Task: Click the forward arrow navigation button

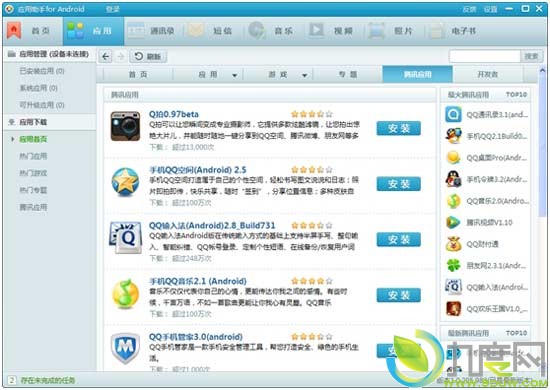Action: pos(121,56)
